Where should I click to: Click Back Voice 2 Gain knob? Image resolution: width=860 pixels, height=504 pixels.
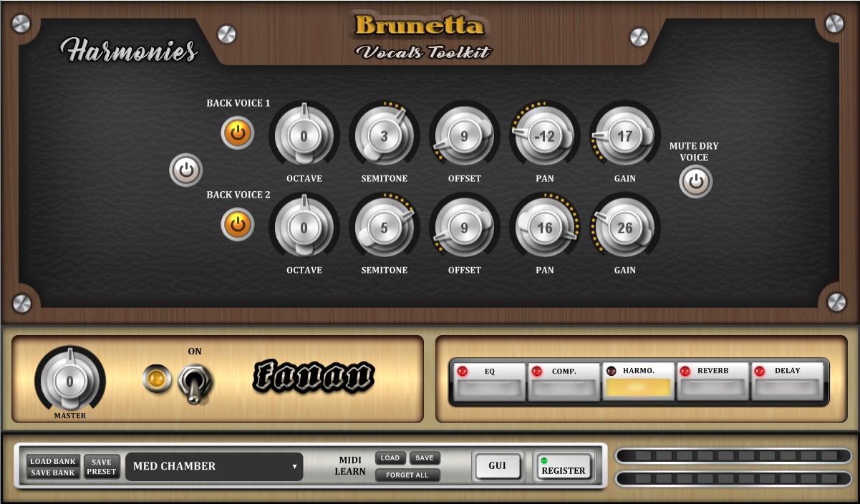click(x=624, y=228)
